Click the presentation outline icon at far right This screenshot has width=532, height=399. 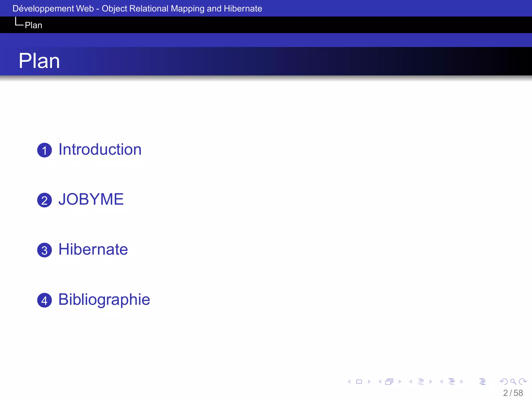point(482,382)
